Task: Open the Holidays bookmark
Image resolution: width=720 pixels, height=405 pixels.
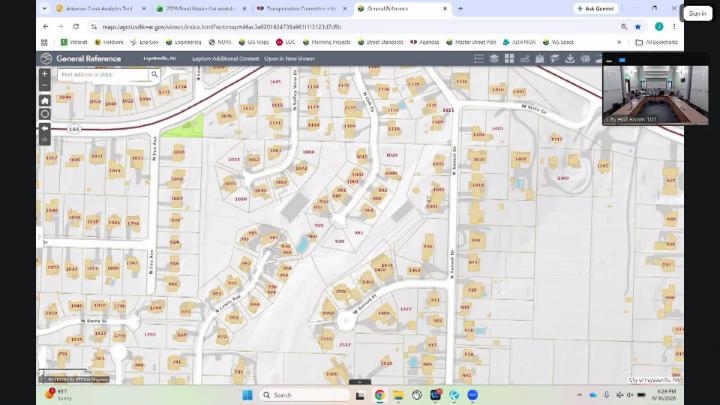Action: click(109, 42)
